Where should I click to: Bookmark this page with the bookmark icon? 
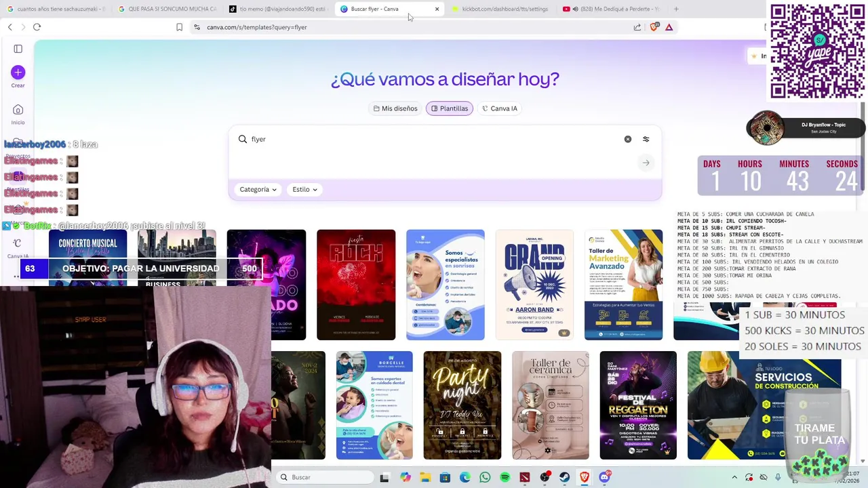[179, 27]
